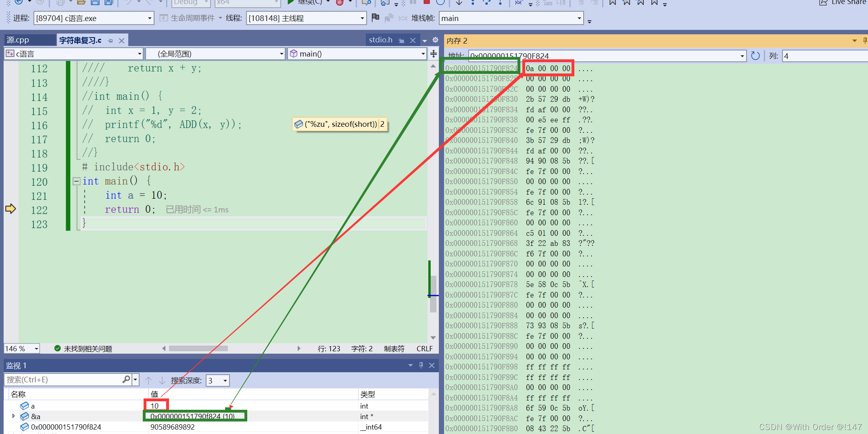Open the 生命周期事件 lifecycle events button
This screenshot has width=868, height=434.
pyautogui.click(x=188, y=18)
